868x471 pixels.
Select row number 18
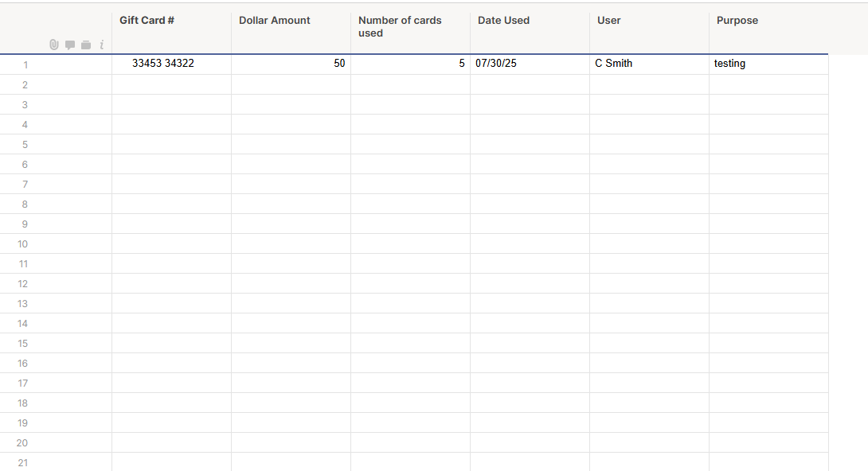click(x=23, y=403)
